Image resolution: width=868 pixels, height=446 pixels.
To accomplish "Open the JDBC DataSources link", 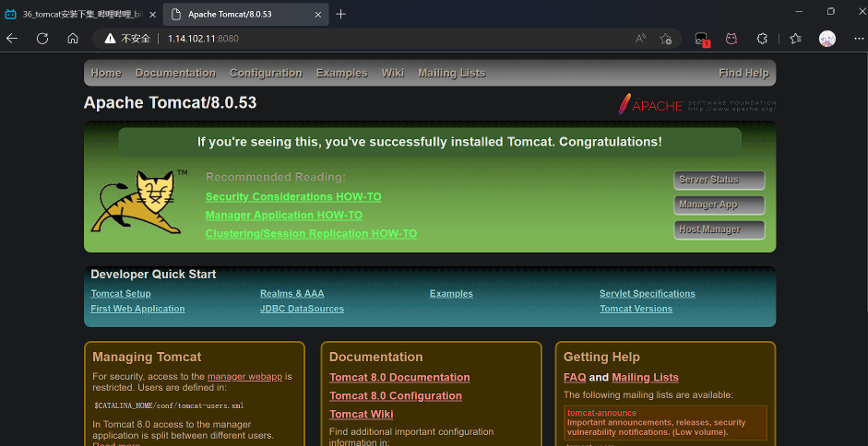I will [302, 309].
